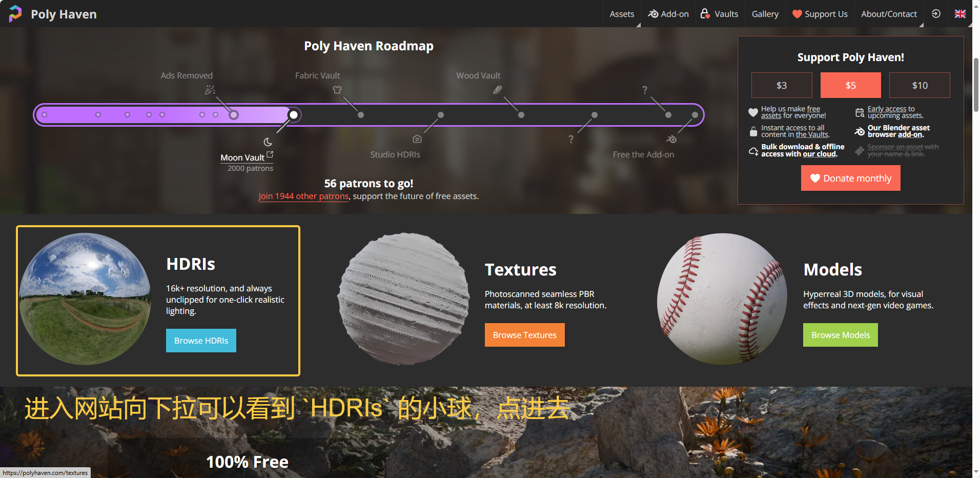Click the Poly Haven site title
Viewport: 980px width, 478px height.
[x=64, y=14]
